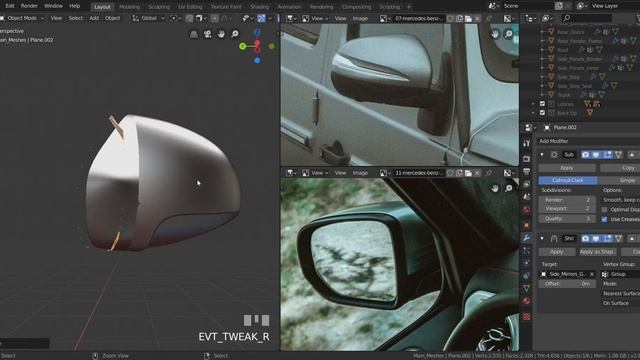Open folder icon in upper image editor header

click(468, 19)
